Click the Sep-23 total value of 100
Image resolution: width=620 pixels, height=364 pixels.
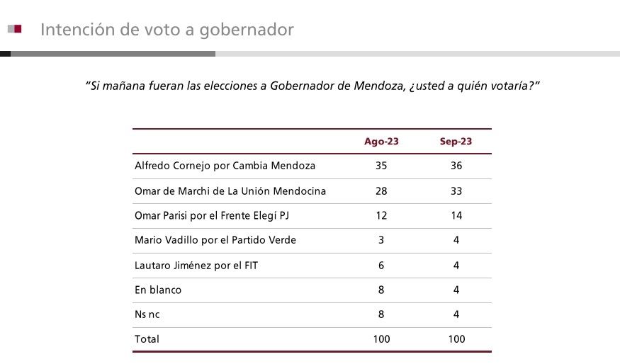[456, 339]
